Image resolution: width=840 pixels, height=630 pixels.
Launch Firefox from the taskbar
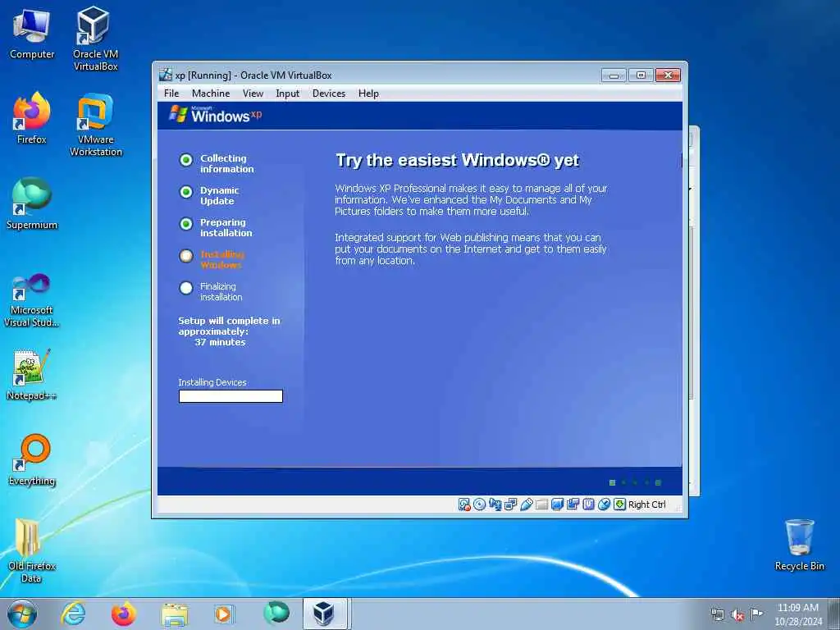(124, 614)
